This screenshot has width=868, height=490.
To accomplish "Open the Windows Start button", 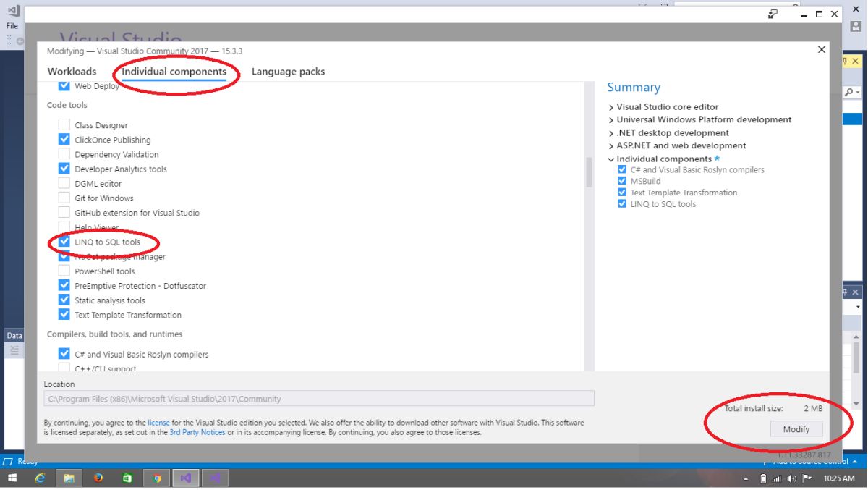I will (12, 478).
